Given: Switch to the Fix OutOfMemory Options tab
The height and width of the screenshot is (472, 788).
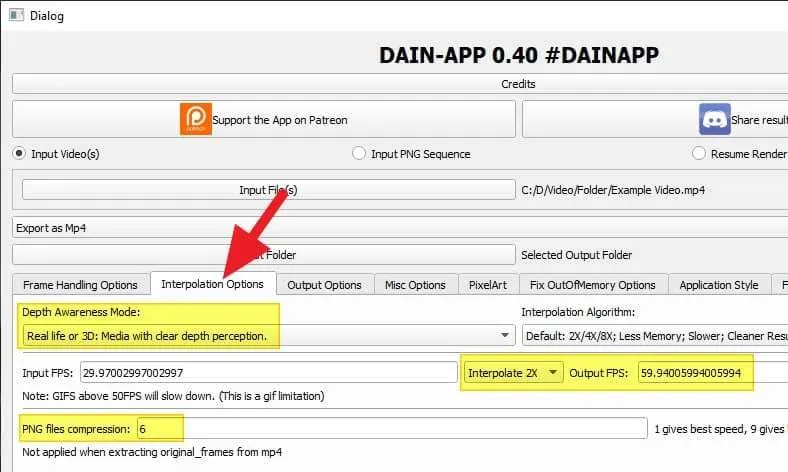Looking at the screenshot, I should 593,285.
